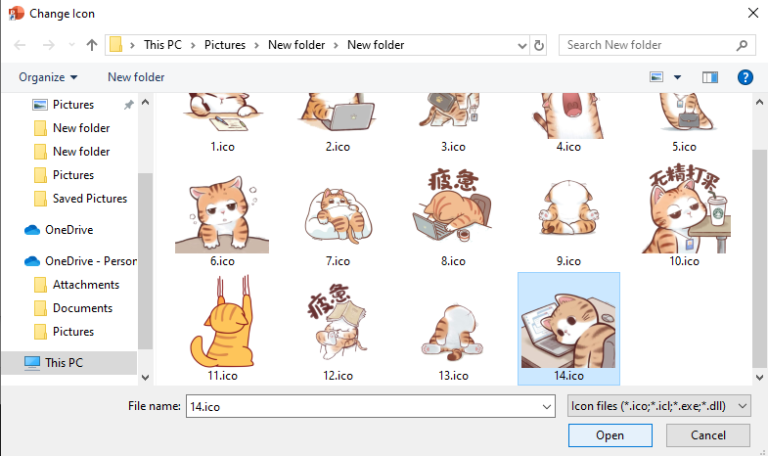The height and width of the screenshot is (456, 768).
Task: Select the 3.ico icon file
Action: pos(453,122)
